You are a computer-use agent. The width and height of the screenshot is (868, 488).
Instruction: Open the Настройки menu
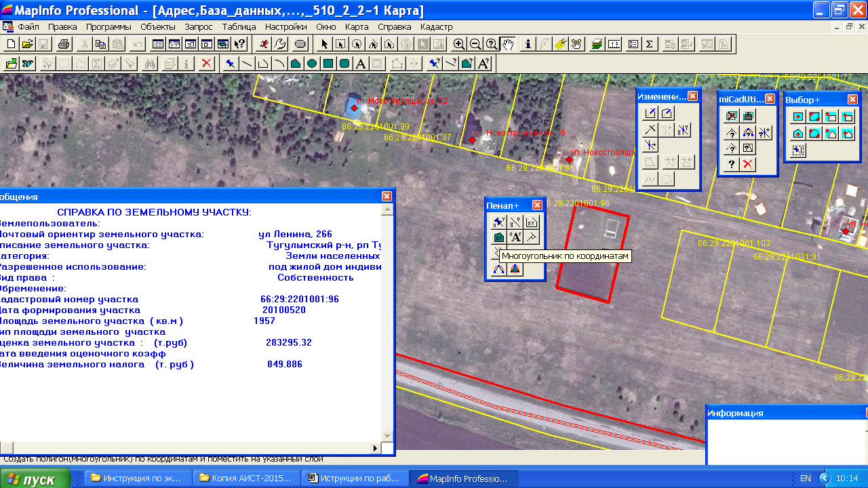286,26
